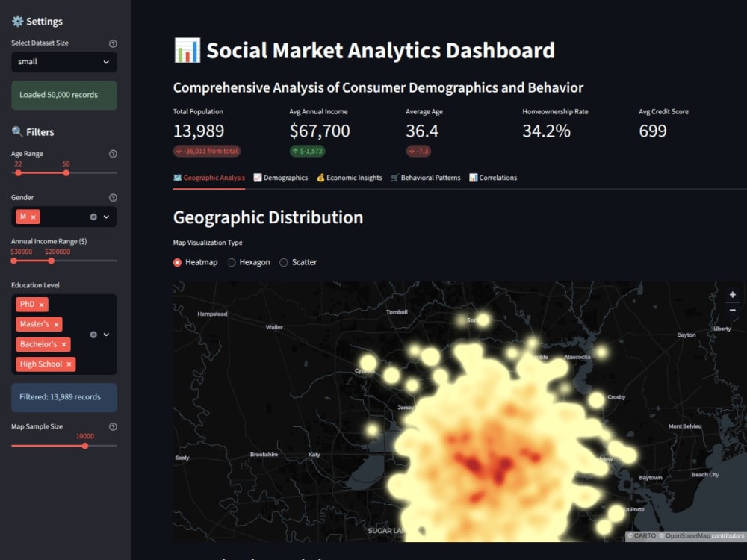Viewport: 747px width, 560px height.
Task: Click the help icon beside Map Sample Size
Action: (113, 426)
